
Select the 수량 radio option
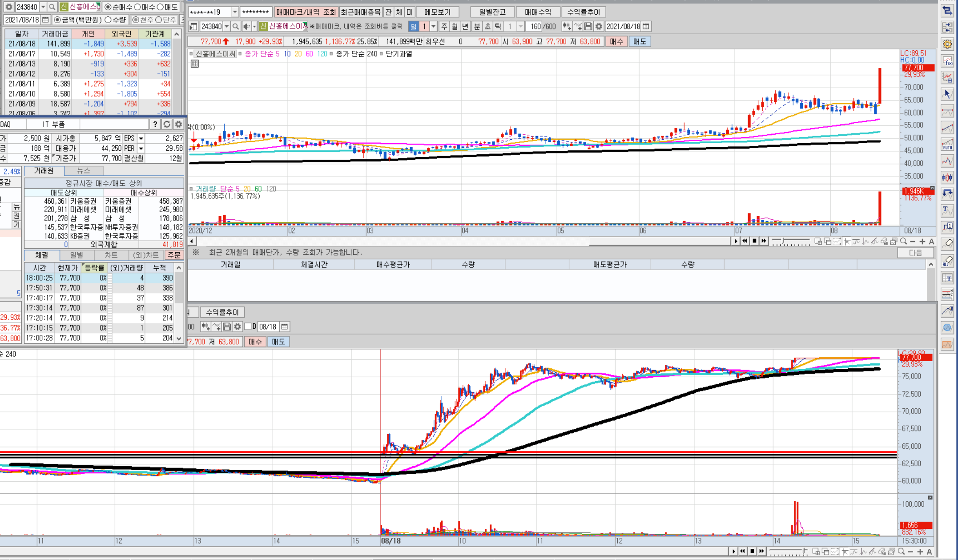click(x=108, y=20)
